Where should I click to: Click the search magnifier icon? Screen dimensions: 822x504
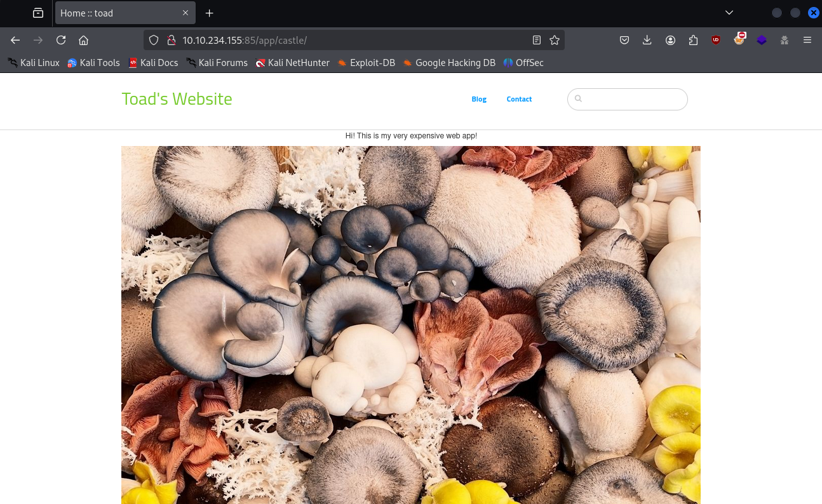tap(578, 98)
